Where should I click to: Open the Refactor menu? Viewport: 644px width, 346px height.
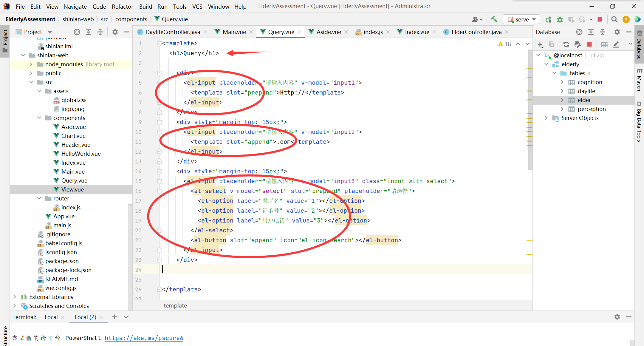point(122,6)
